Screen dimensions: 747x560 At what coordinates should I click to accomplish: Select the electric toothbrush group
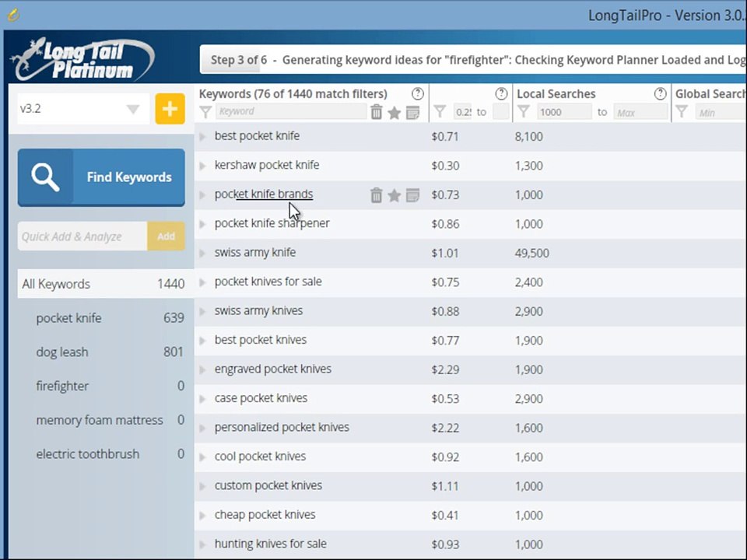[x=110, y=453]
